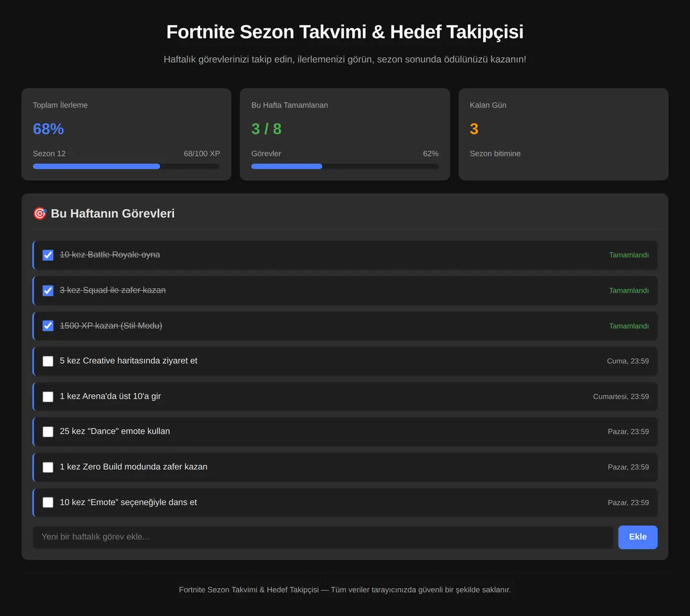This screenshot has width=690, height=616.
Task: Click the footer text about browser data storage
Action: click(x=345, y=590)
